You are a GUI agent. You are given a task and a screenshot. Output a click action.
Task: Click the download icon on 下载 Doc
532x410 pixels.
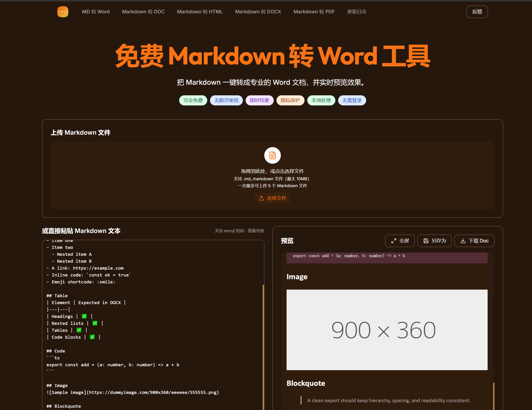(x=463, y=241)
